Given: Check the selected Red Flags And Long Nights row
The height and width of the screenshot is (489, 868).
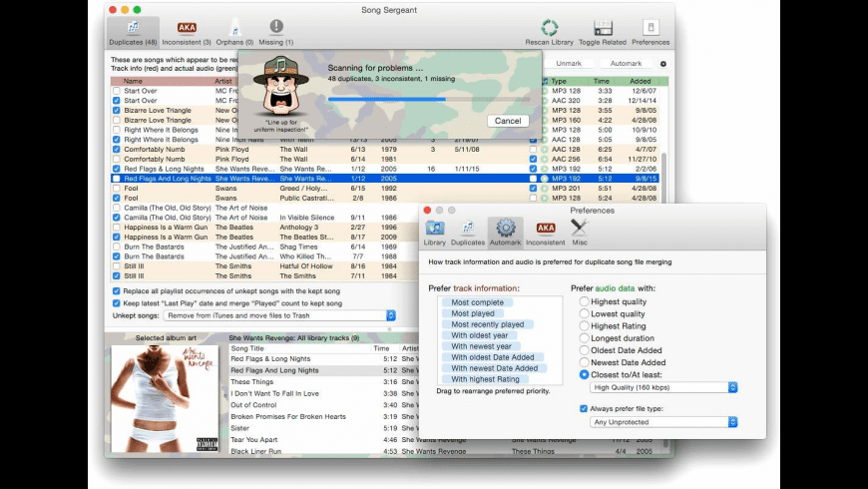Looking at the screenshot, I should (x=117, y=179).
